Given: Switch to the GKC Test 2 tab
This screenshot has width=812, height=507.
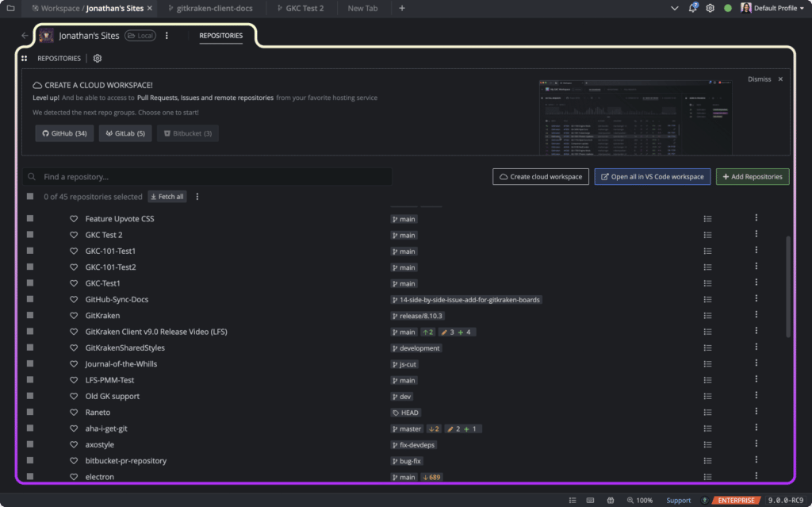Looking at the screenshot, I should tap(301, 8).
